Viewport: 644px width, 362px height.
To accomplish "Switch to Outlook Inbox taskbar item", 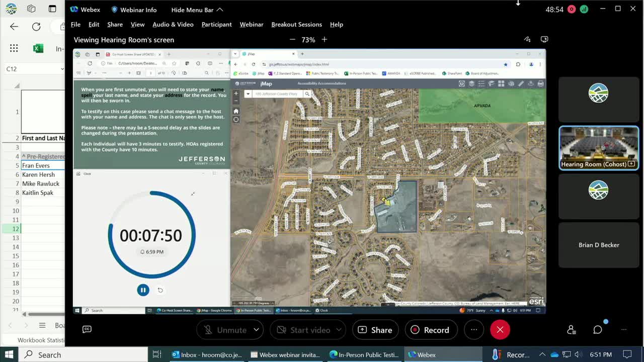I will click(x=206, y=354).
